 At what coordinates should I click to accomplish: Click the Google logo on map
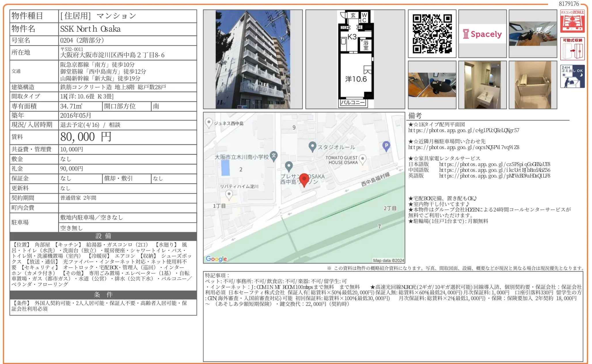tap(216, 259)
